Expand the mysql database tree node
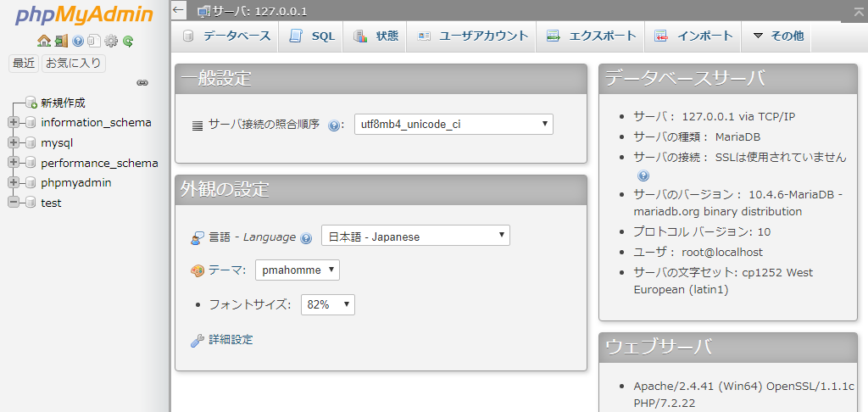This screenshot has height=412, width=868. coord(13,142)
